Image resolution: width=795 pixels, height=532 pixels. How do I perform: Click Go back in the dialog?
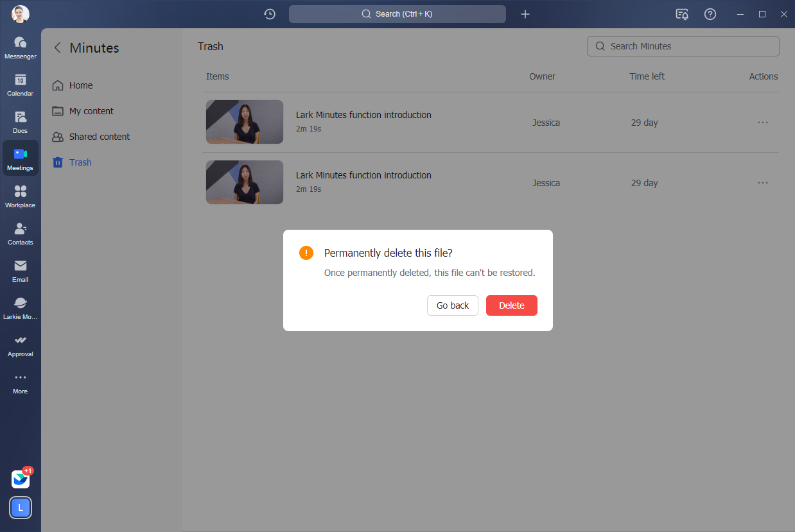pyautogui.click(x=452, y=305)
